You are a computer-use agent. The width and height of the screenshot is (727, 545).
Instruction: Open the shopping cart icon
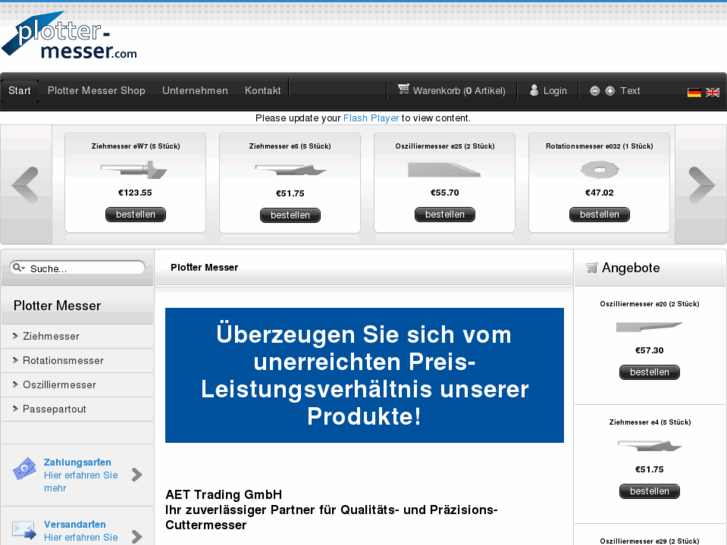(x=403, y=89)
